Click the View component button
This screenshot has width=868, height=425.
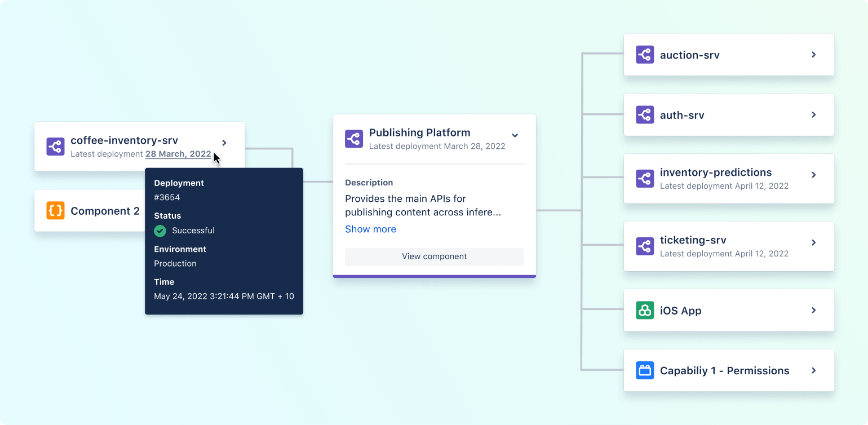434,256
